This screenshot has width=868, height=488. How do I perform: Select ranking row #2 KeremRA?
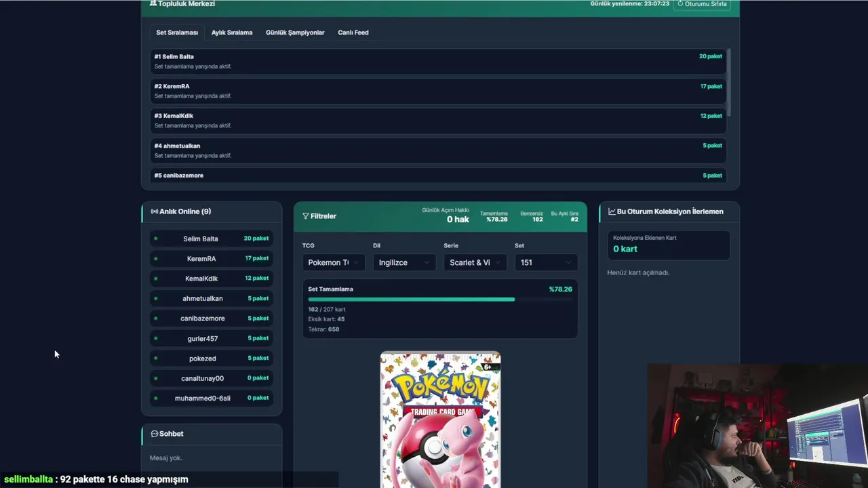pyautogui.click(x=437, y=91)
